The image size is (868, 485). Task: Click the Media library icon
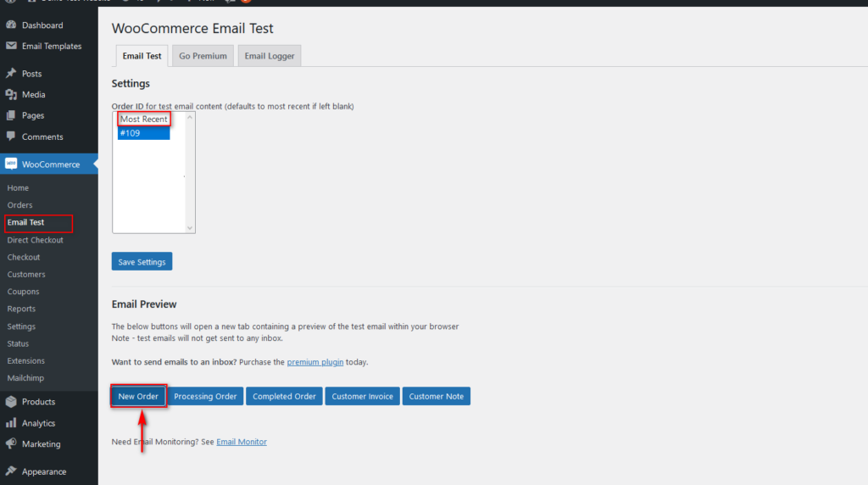coord(11,95)
